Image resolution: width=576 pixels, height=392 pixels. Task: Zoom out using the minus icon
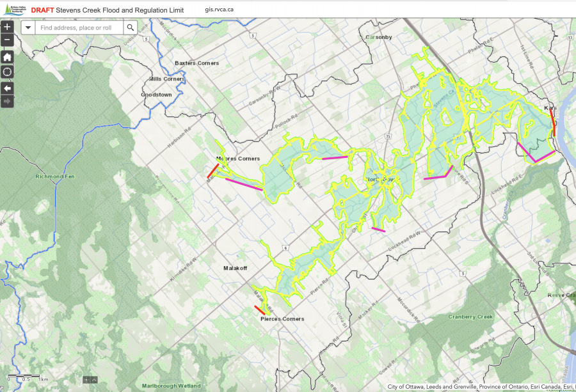pos(7,40)
